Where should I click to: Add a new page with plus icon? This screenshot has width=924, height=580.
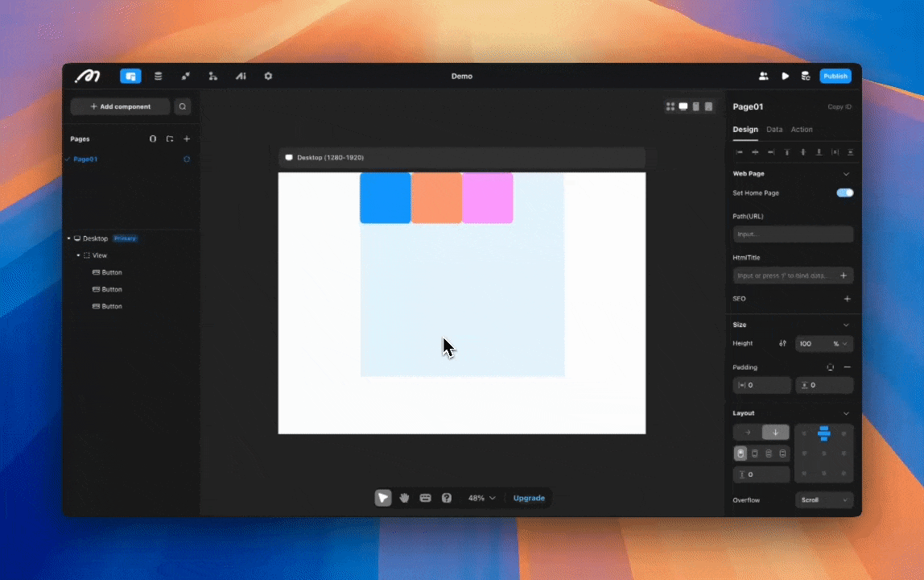pyautogui.click(x=187, y=139)
